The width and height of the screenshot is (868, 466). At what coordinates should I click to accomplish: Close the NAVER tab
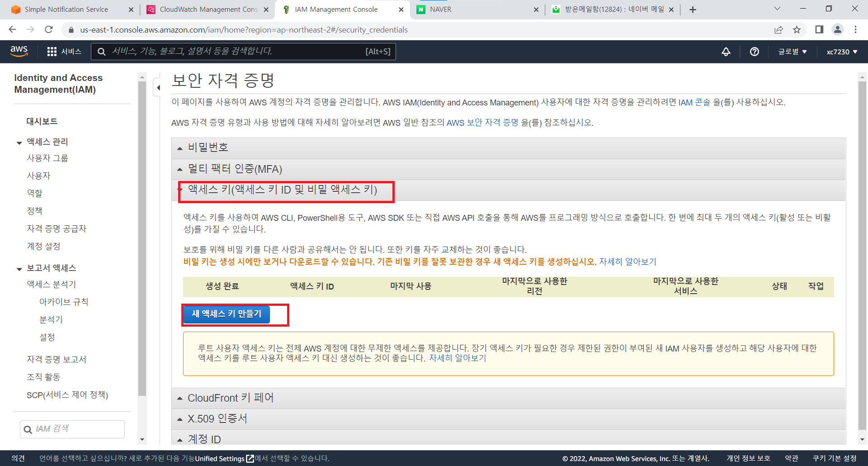click(x=536, y=10)
